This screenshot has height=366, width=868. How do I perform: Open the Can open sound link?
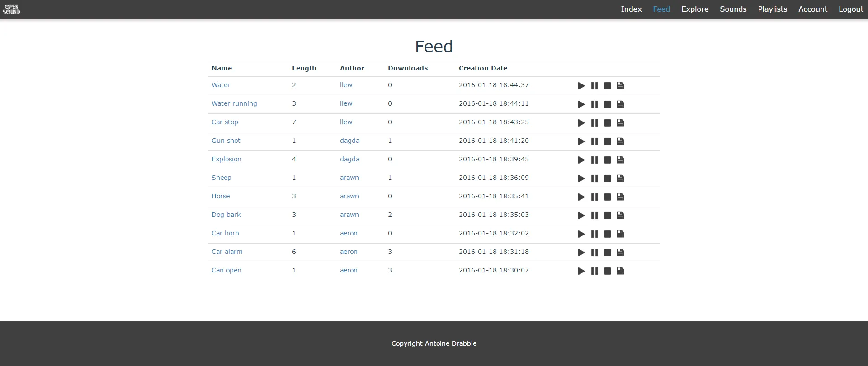point(226,270)
